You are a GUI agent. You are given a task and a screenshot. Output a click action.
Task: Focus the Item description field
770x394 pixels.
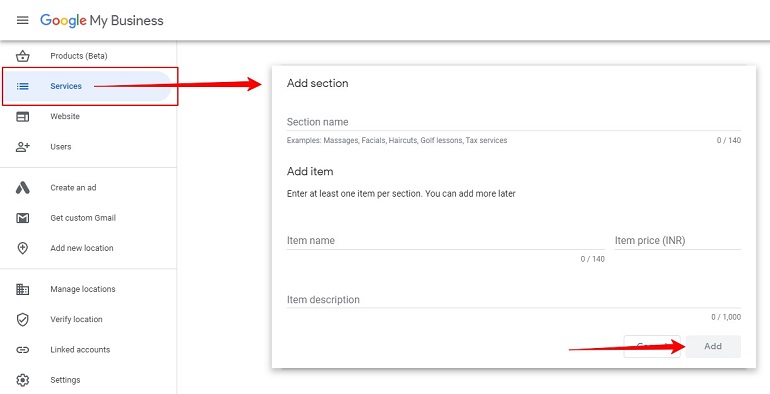514,300
